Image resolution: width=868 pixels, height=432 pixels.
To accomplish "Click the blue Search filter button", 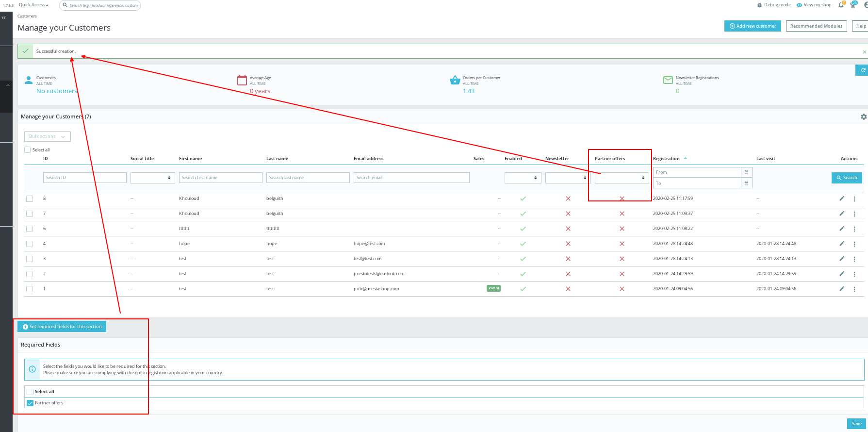I will coord(847,178).
